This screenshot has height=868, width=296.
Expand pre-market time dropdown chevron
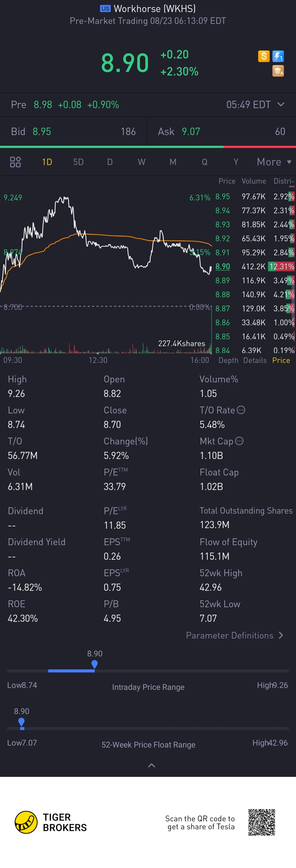coord(281,105)
